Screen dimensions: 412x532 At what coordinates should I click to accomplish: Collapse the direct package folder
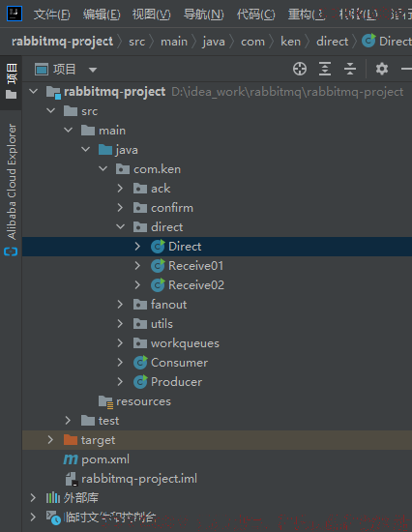[x=120, y=226]
